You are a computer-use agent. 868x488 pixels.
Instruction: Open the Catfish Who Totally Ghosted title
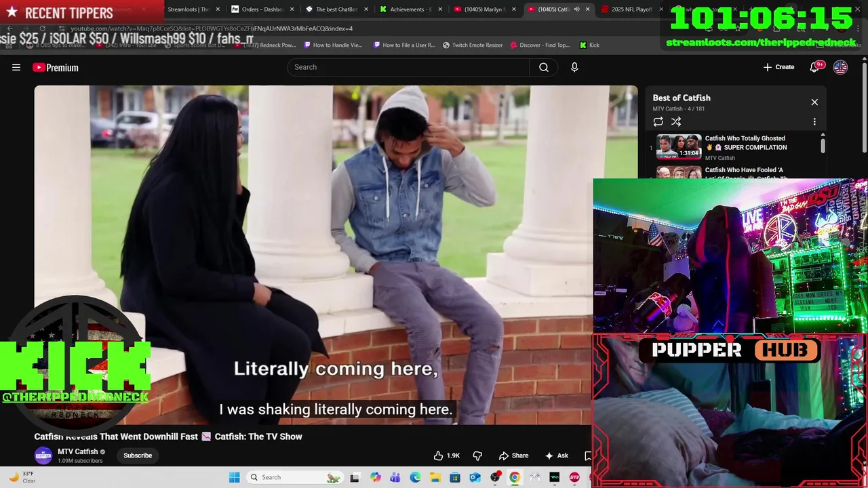746,142
